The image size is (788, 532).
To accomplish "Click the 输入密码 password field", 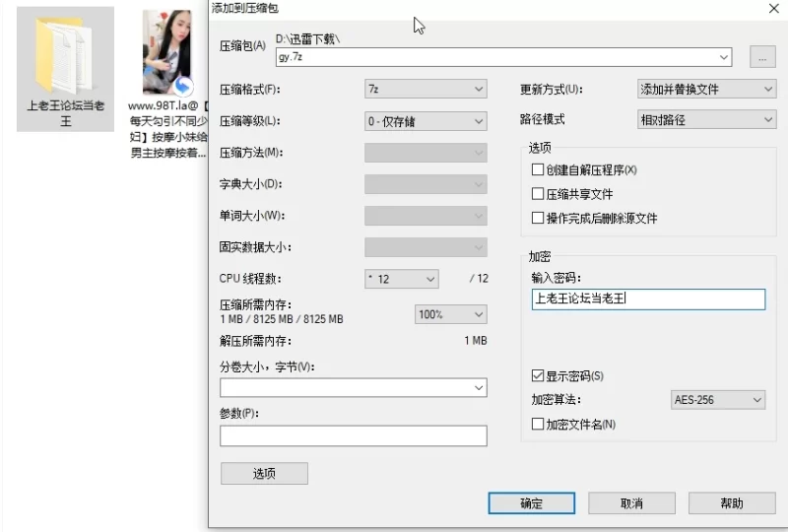I will tap(648, 299).
